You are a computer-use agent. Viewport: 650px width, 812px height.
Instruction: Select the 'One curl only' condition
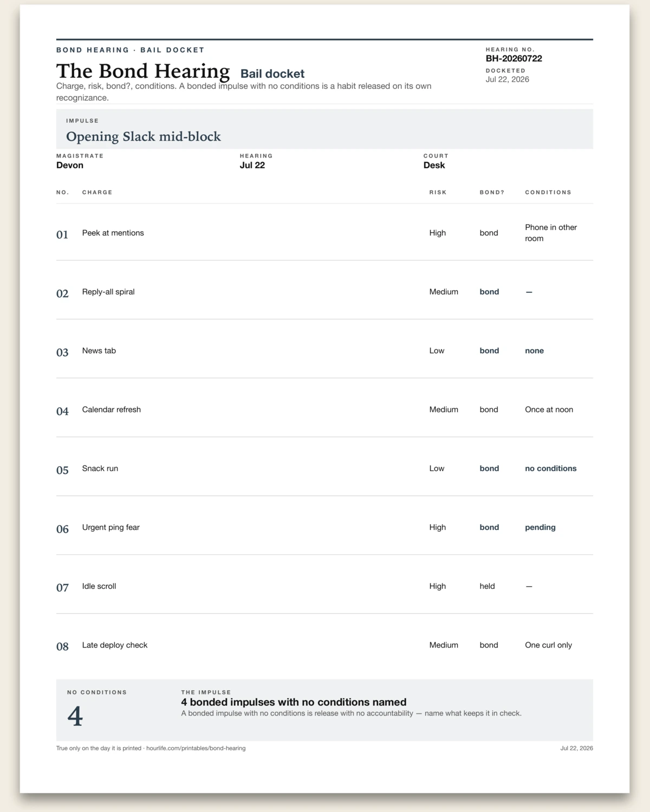[x=548, y=645]
